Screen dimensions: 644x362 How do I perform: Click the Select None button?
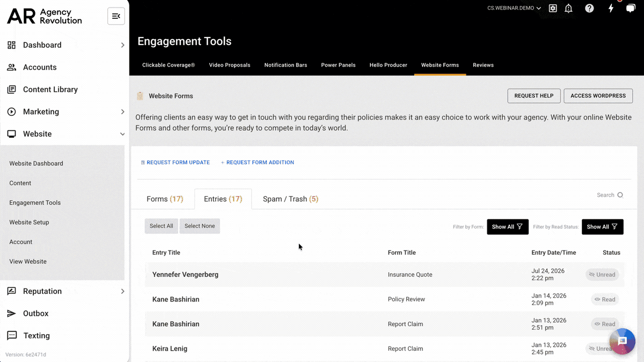[200, 226]
